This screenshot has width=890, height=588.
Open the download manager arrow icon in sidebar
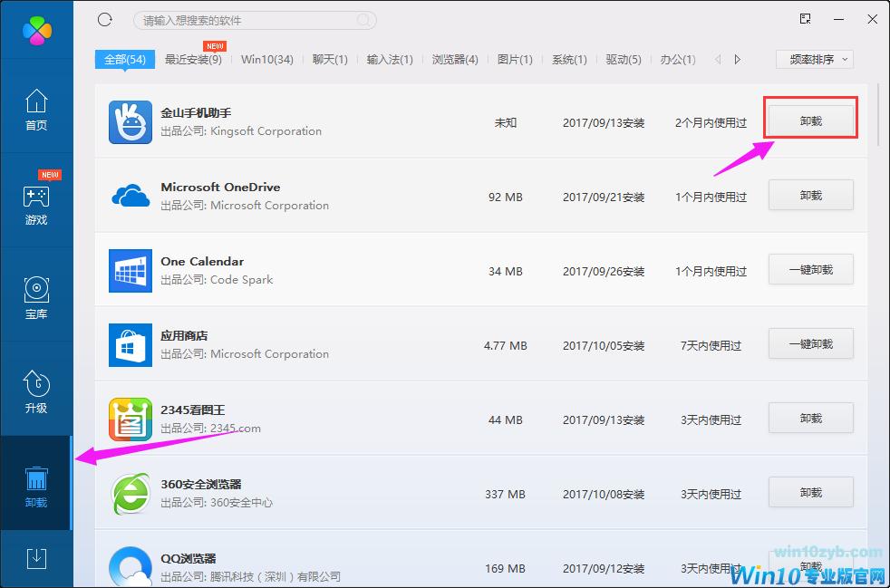click(36, 559)
